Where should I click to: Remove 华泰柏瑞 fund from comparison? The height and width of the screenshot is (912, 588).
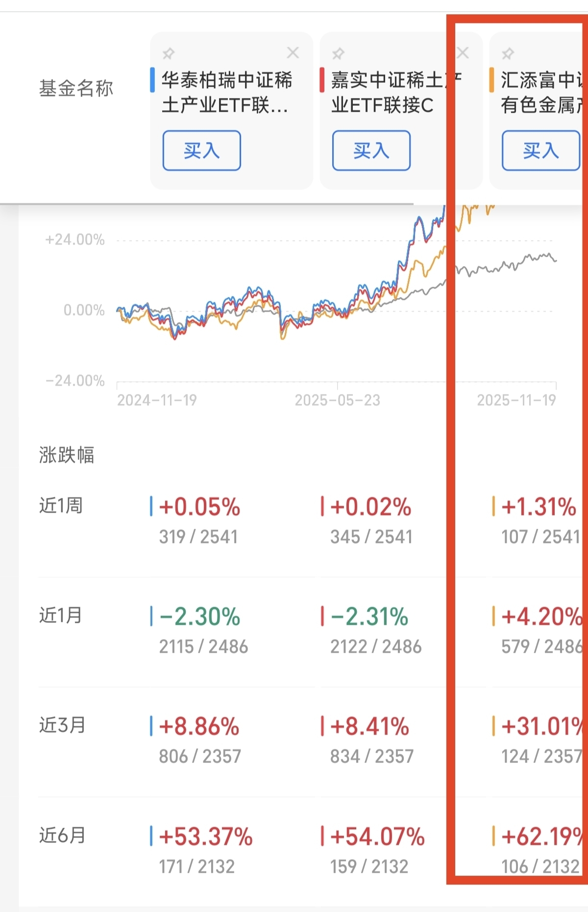[x=293, y=52]
